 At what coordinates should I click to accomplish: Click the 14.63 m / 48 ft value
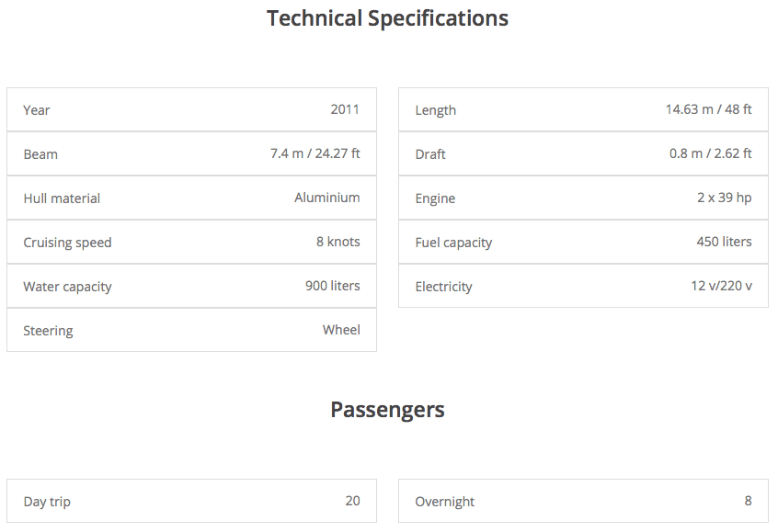[708, 109]
